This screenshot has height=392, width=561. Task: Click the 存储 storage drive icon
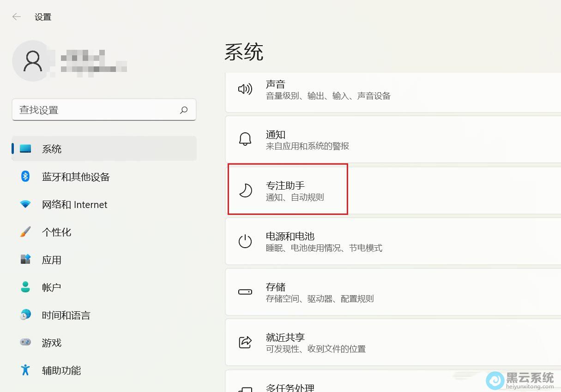245,292
